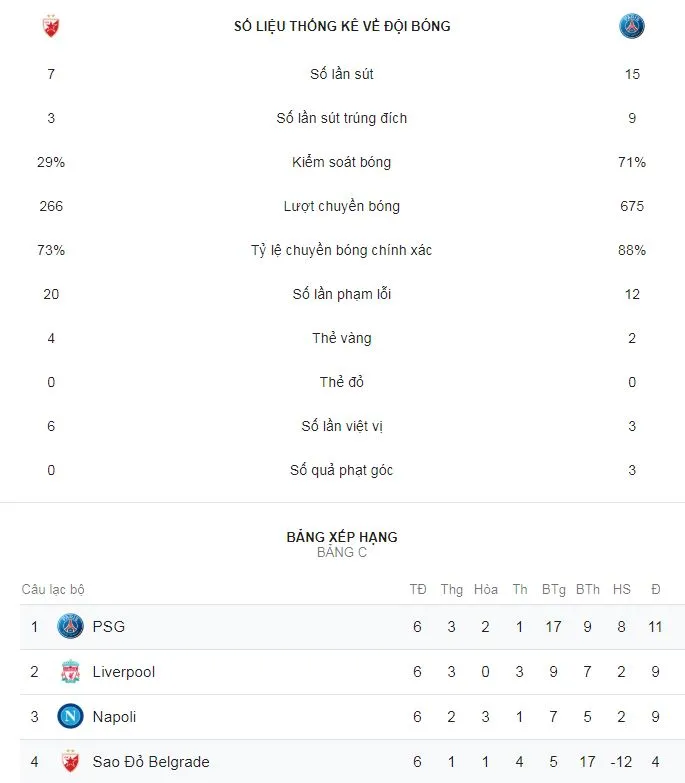The width and height of the screenshot is (685, 783).
Task: Open the PSG team name link
Action: pyautogui.click(x=109, y=627)
